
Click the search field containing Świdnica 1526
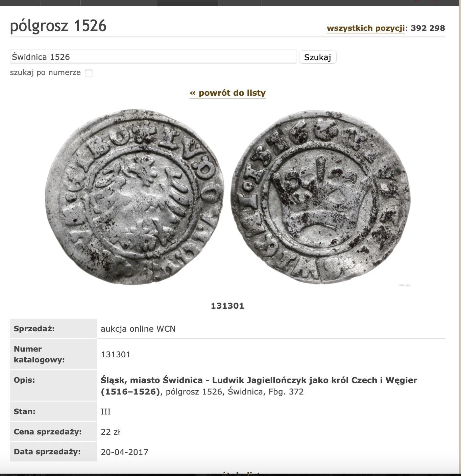click(x=153, y=56)
